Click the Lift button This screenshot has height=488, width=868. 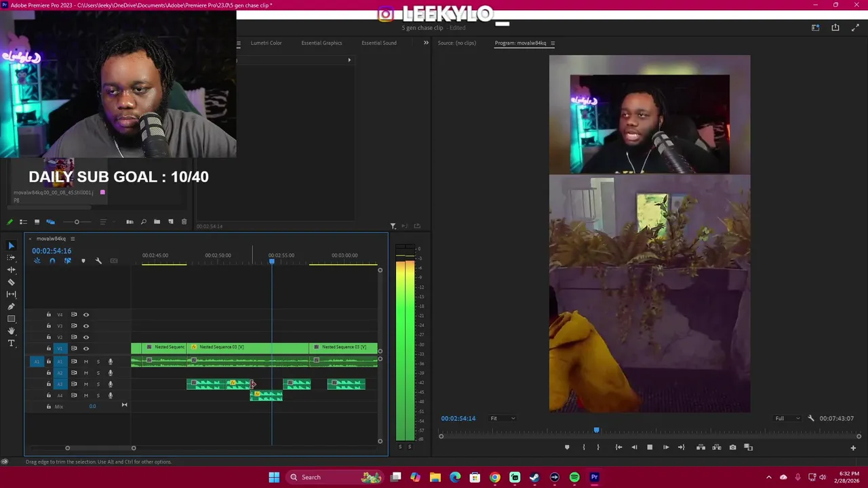click(x=701, y=447)
